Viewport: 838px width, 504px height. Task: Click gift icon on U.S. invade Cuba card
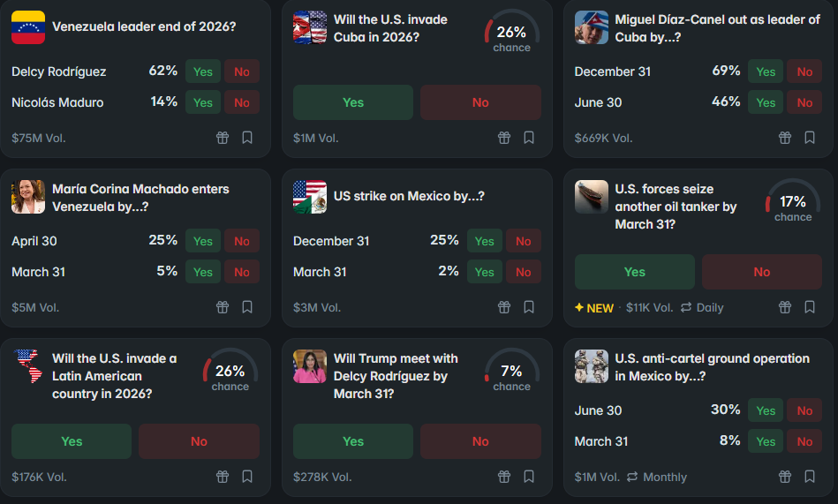coord(504,138)
